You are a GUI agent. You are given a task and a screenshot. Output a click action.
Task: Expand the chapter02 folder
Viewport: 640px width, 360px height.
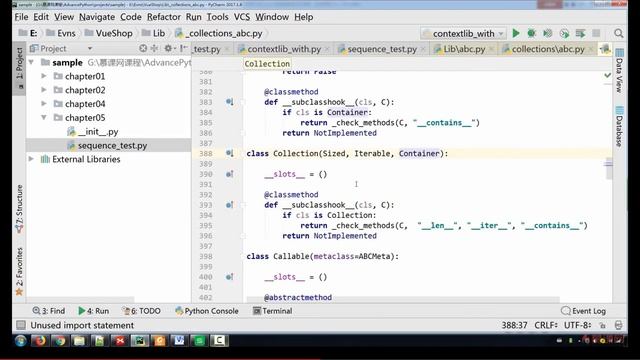click(44, 90)
